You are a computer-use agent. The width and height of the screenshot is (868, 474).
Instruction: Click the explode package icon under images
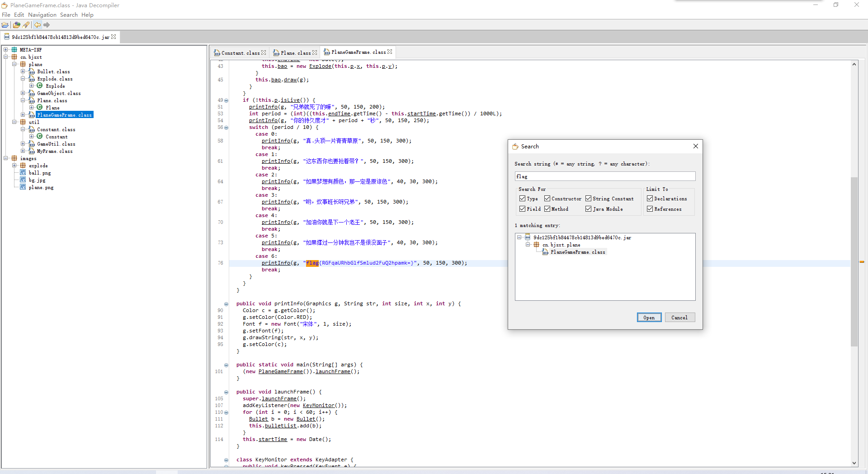[x=23, y=166]
